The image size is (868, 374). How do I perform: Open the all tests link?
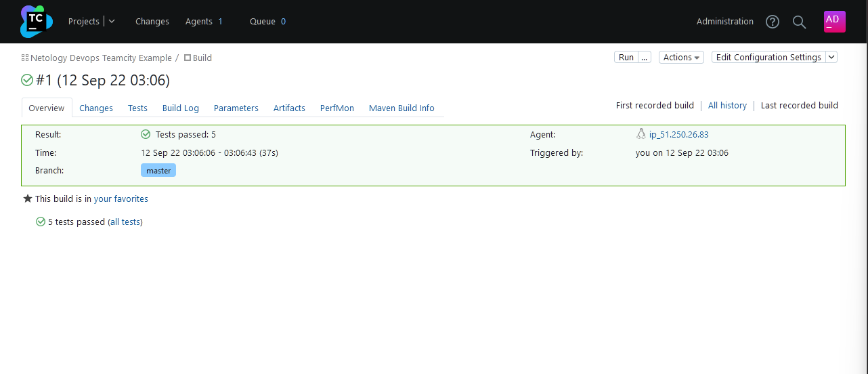tap(125, 222)
